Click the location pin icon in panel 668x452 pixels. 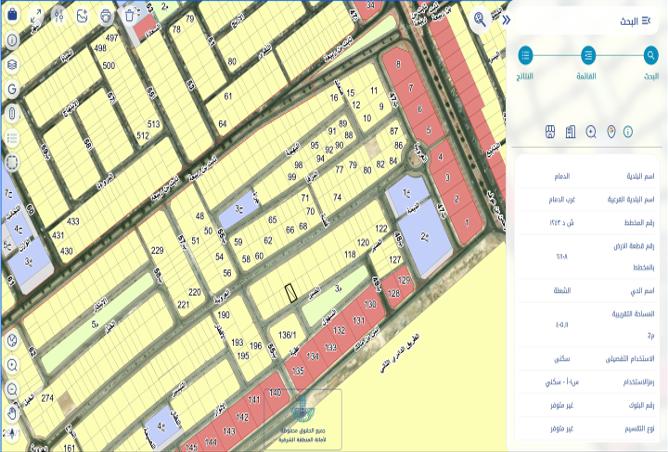611,132
